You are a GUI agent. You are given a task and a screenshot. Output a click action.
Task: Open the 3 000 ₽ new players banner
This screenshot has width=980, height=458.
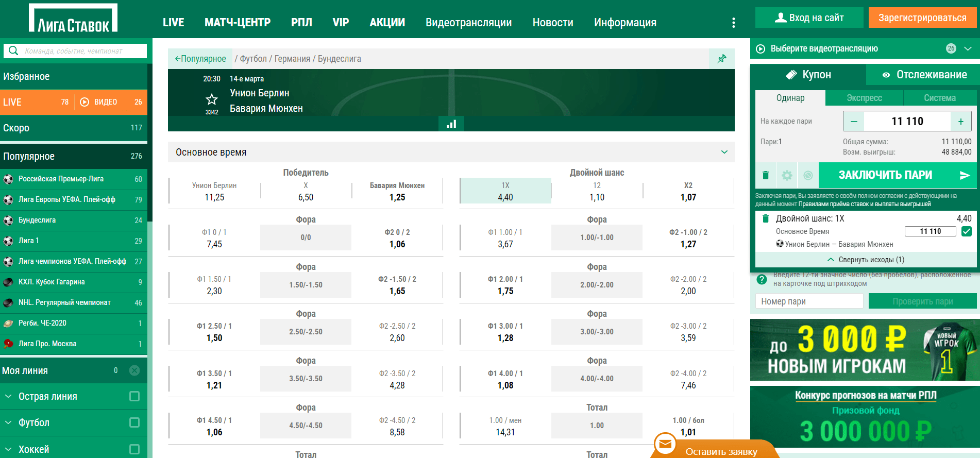coord(865,350)
